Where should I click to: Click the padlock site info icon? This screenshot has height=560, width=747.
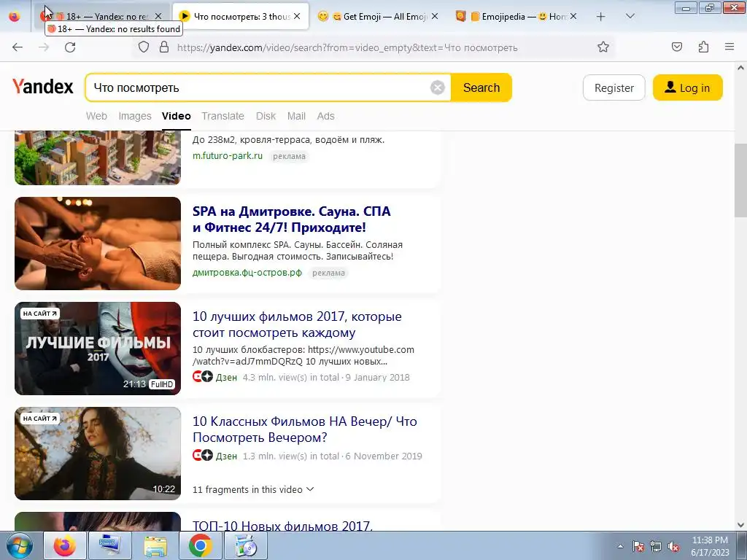click(164, 47)
